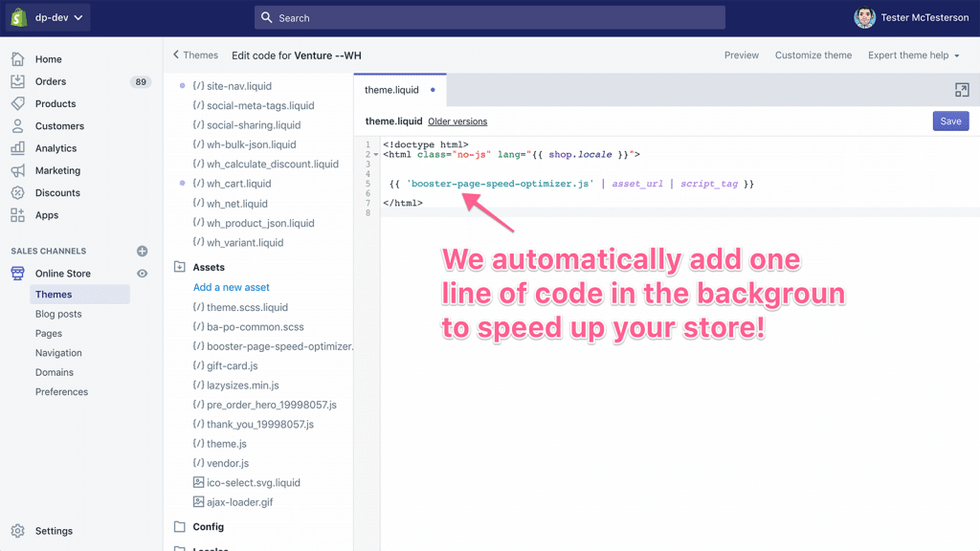Expand the code editor to fullscreen
Viewport: 980px width, 551px height.
(x=962, y=90)
